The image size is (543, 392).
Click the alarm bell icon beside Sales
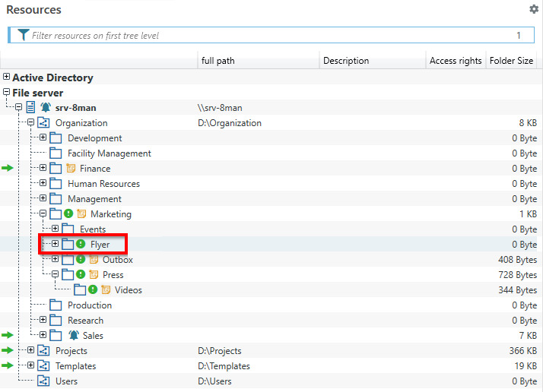pos(73,336)
